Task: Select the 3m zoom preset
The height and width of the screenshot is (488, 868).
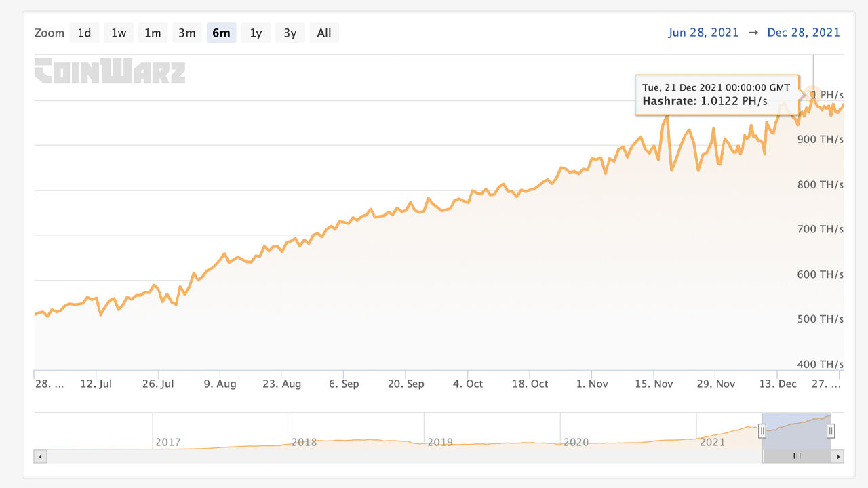Action: tap(187, 32)
